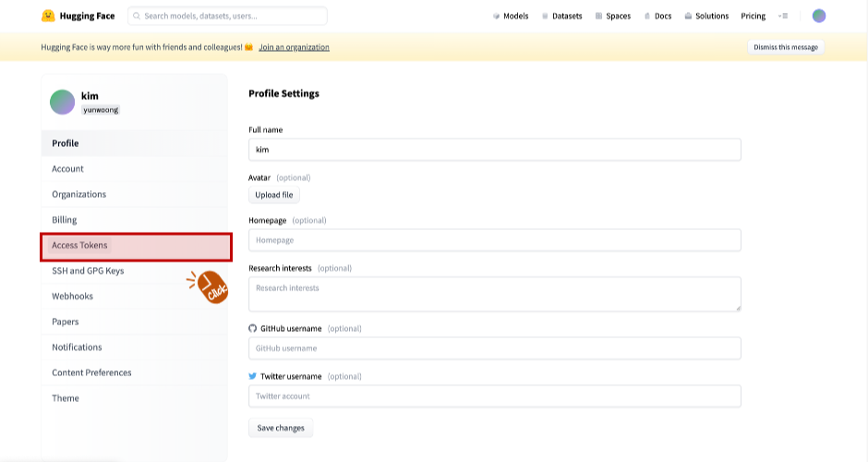Viewport: 868px width, 462px height.
Task: Open Access Tokens settings
Action: coord(136,247)
